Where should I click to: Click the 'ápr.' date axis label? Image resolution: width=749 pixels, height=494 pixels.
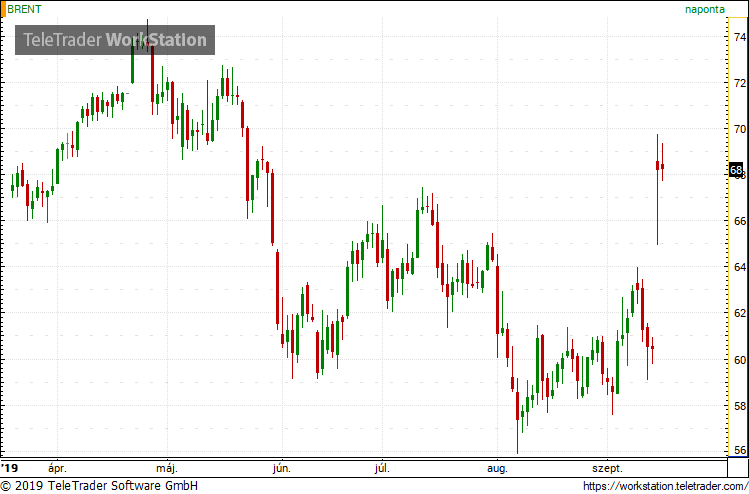coord(57,468)
